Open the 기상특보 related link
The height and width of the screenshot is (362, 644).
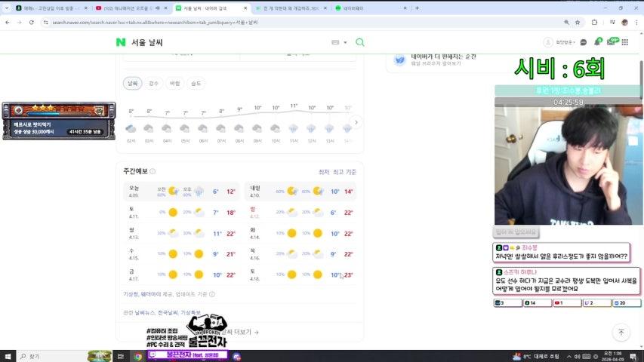point(190,313)
